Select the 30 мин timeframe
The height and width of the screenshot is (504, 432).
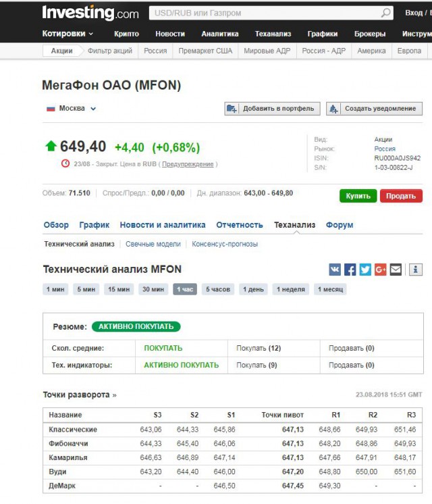click(x=153, y=289)
